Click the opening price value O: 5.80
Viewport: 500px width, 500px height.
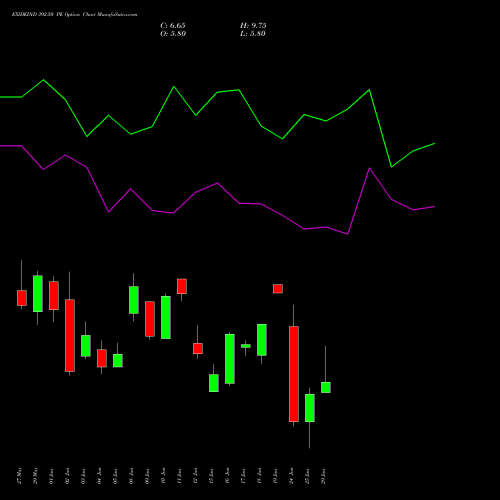(173, 34)
